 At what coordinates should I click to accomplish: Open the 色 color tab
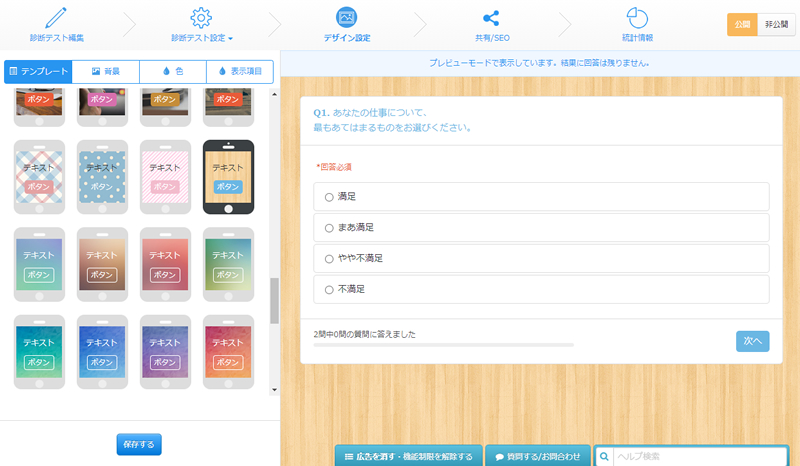point(172,72)
